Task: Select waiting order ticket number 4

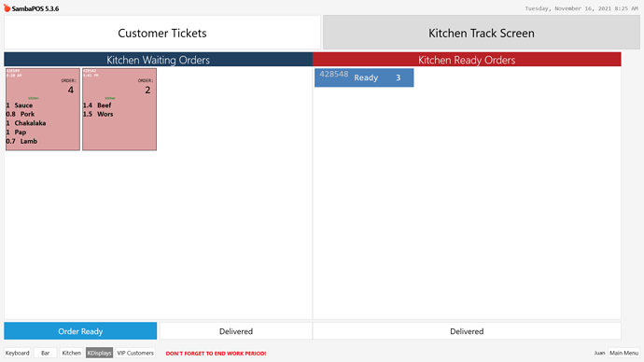Action: [x=43, y=109]
